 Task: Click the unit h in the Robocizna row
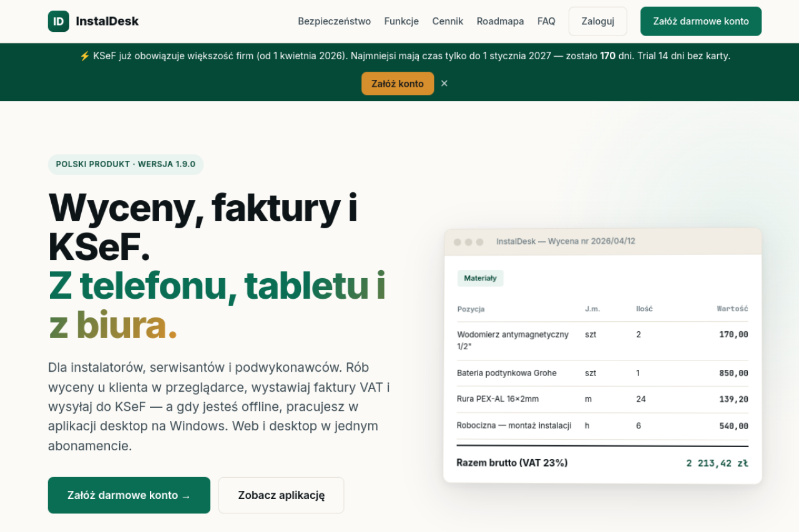[x=587, y=426]
